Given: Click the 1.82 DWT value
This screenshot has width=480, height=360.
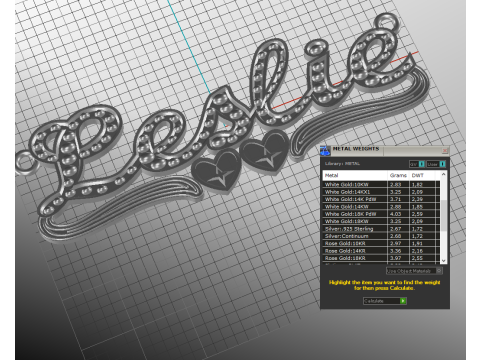Looking at the screenshot, I should [417, 184].
